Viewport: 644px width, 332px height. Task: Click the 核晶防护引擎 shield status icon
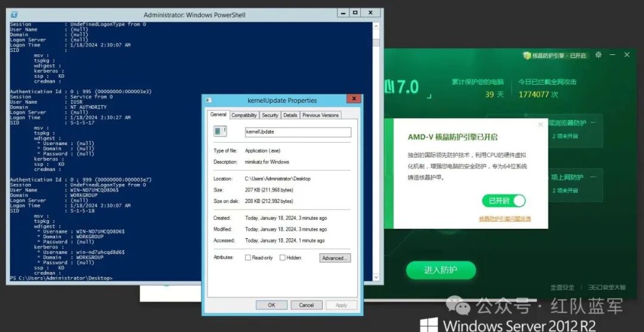[527, 55]
